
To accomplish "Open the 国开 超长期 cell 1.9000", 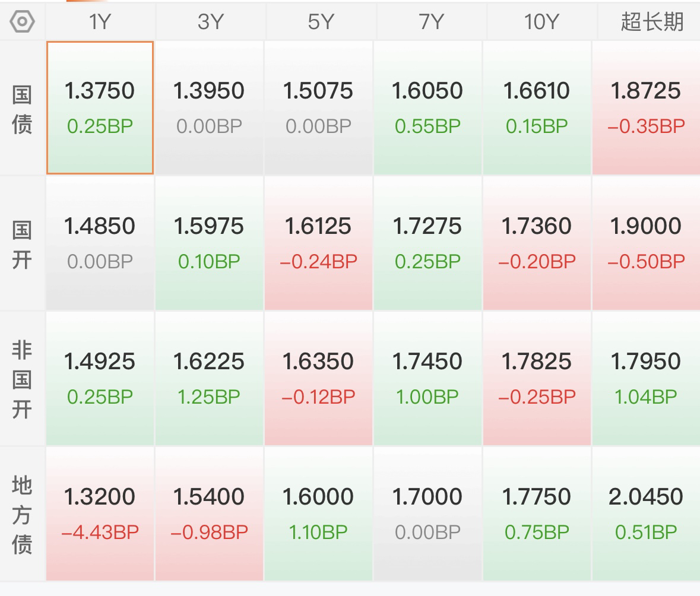I will pos(646,243).
